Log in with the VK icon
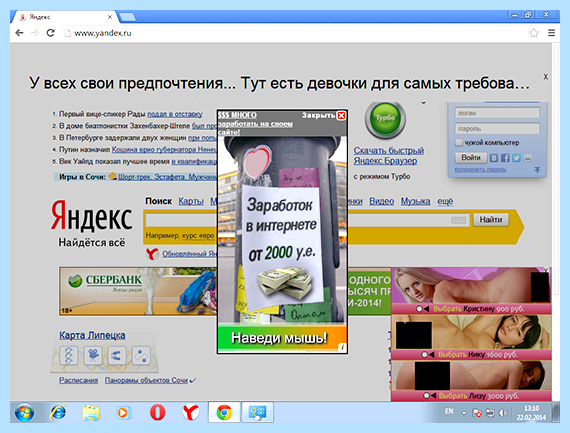The height and width of the screenshot is (433, 570). coord(494,158)
